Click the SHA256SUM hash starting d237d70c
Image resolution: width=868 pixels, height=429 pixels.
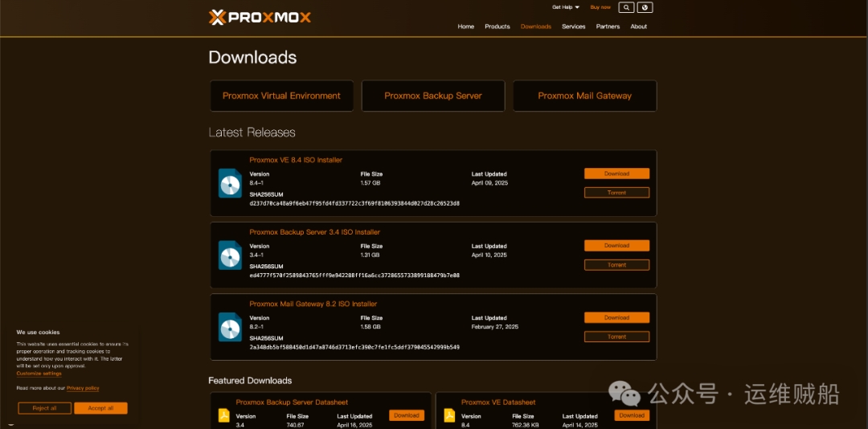pos(354,203)
